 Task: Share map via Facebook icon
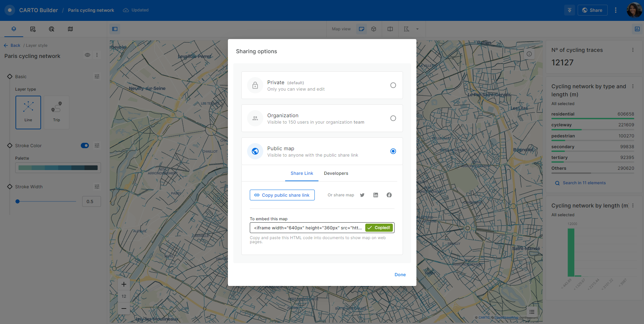(x=389, y=195)
